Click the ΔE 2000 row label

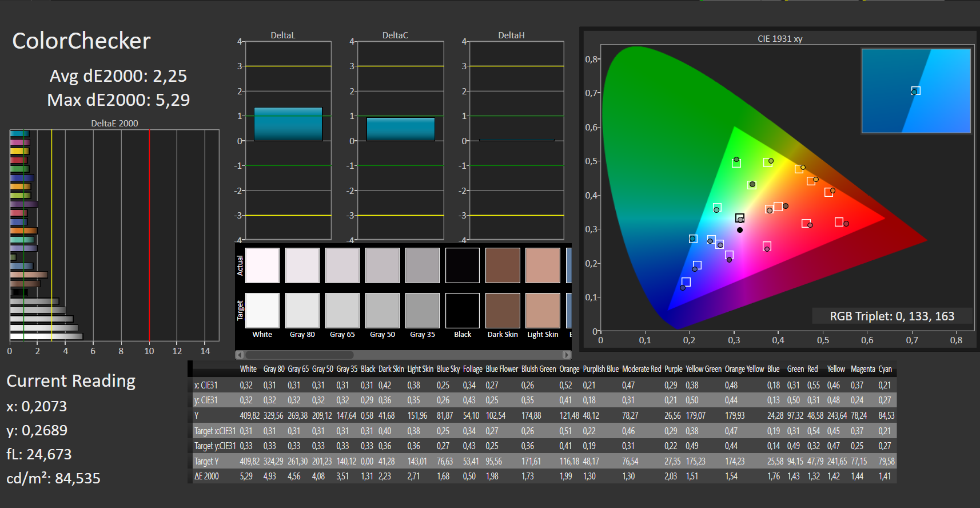click(206, 476)
